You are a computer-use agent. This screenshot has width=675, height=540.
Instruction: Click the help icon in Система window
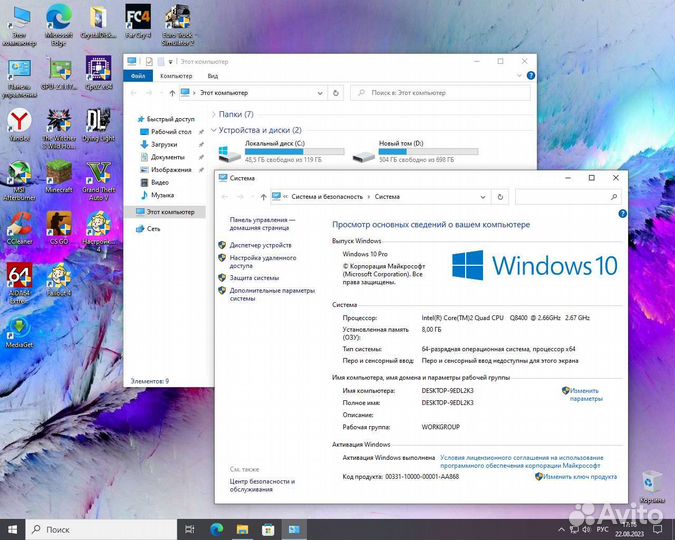click(x=622, y=214)
